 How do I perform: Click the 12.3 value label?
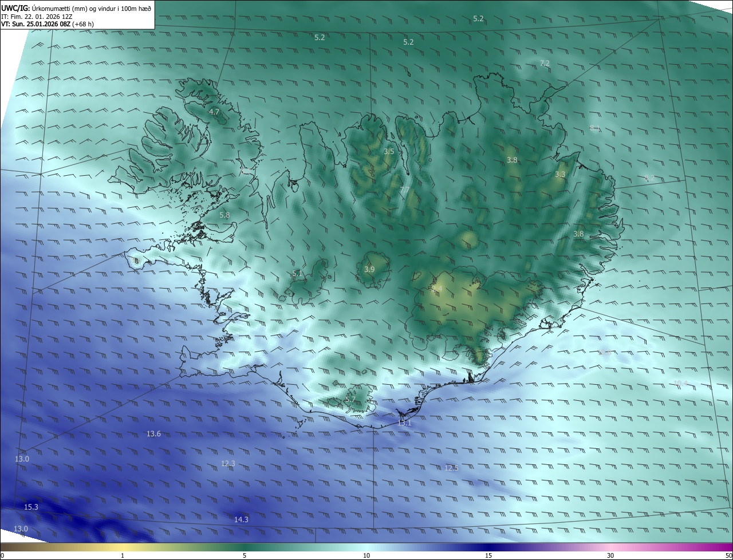click(x=228, y=463)
